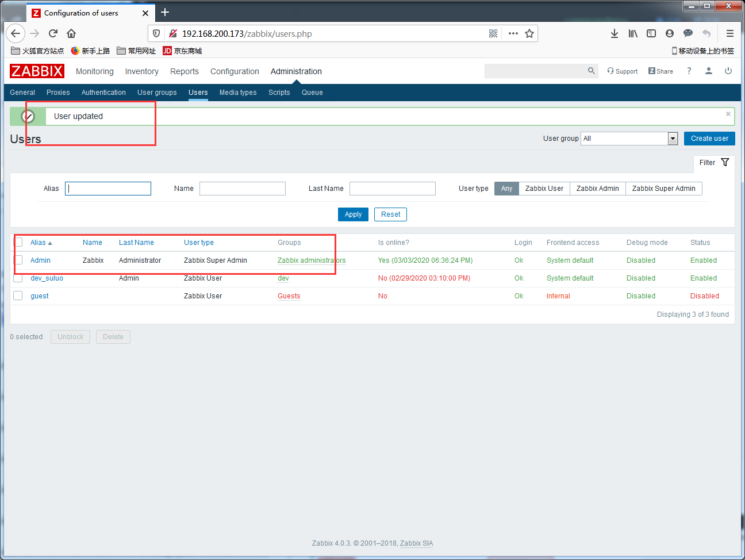Click the Create user button
The width and height of the screenshot is (745, 560).
click(x=709, y=139)
